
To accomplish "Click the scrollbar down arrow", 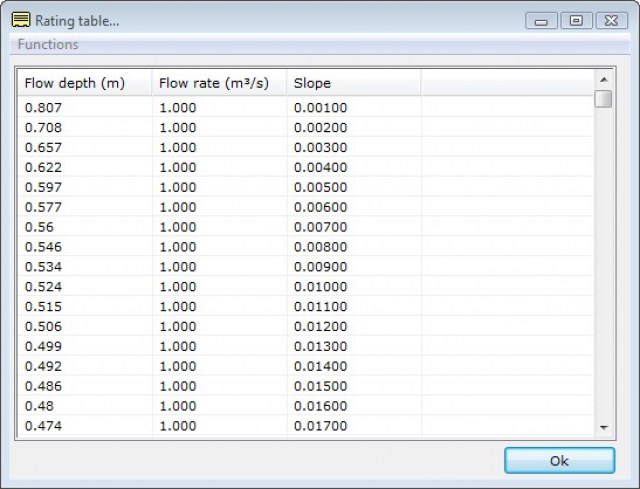I will [x=603, y=427].
